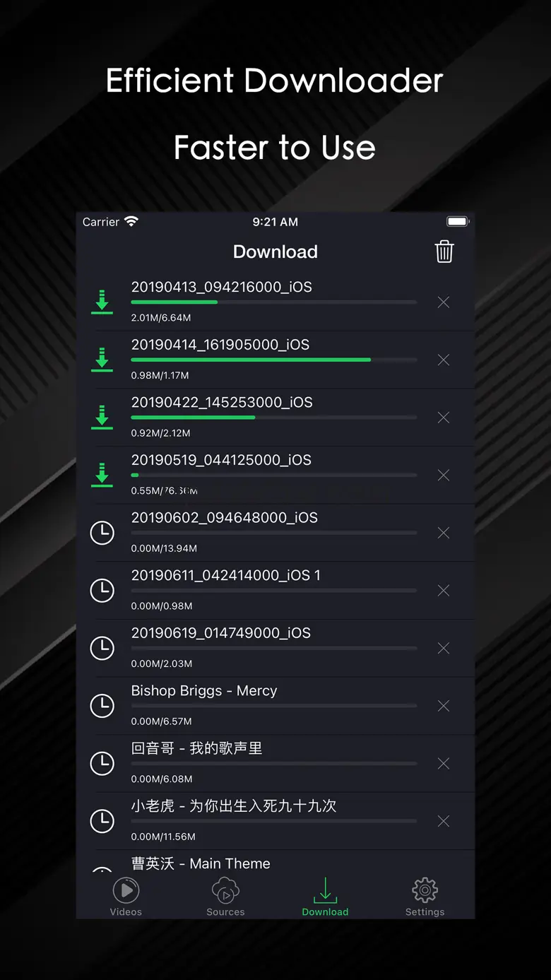551x980 pixels.
Task: Tap clock icon beside Bishop Briggs - Mercy
Action: [x=102, y=706]
